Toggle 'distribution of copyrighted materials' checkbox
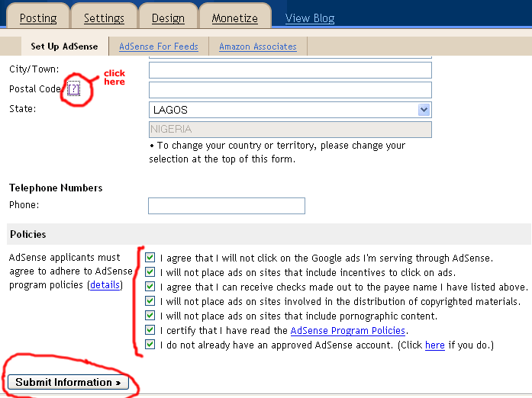The width and height of the screenshot is (532, 398). (x=150, y=301)
